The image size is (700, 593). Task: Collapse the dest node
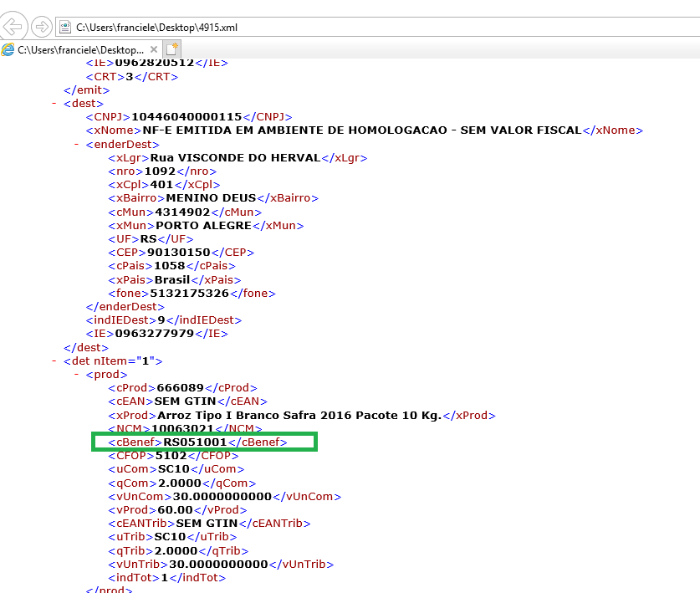coord(54,104)
